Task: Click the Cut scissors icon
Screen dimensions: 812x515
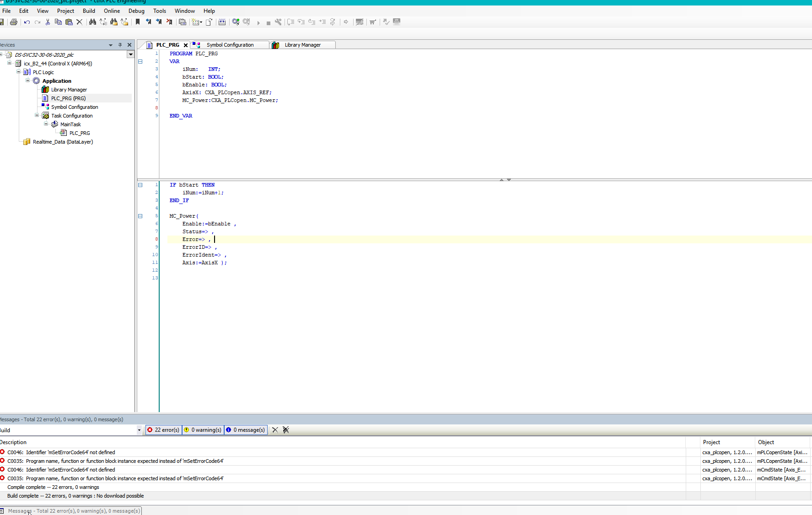Action: pos(48,22)
